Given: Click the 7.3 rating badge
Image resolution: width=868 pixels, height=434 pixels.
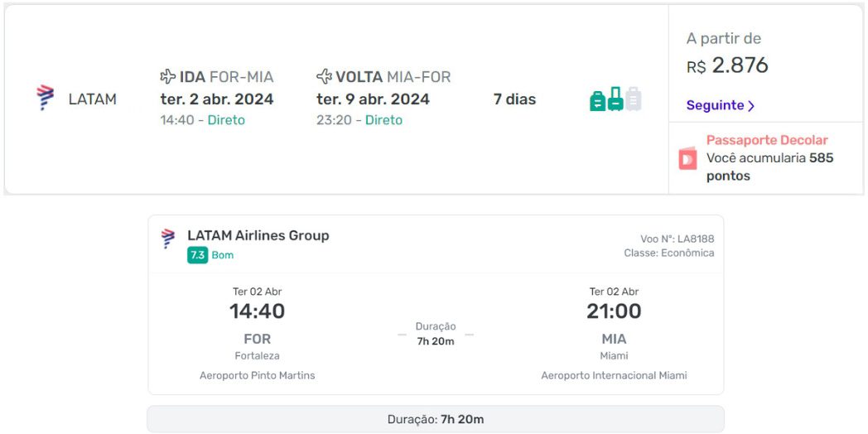Looking at the screenshot, I should pyautogui.click(x=198, y=255).
